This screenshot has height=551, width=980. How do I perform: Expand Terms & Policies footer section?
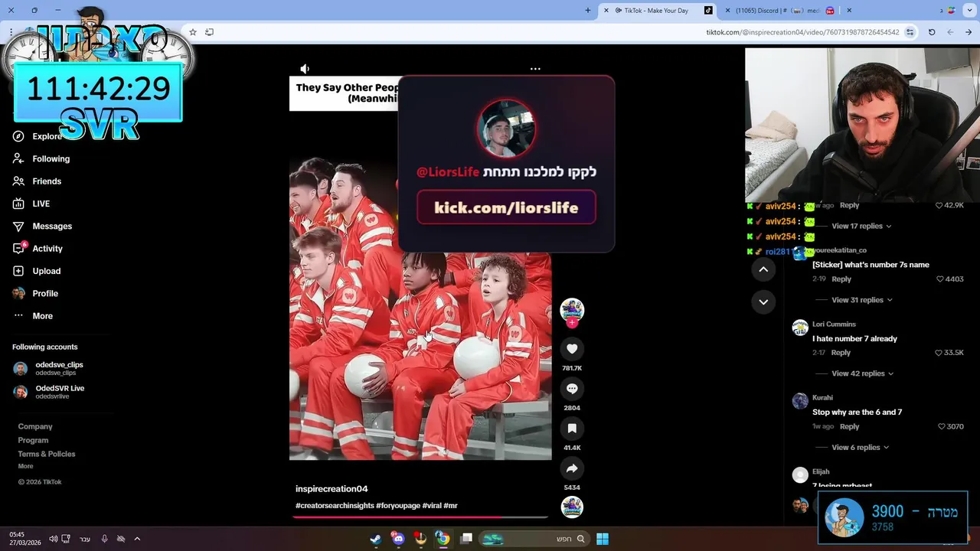click(x=47, y=455)
